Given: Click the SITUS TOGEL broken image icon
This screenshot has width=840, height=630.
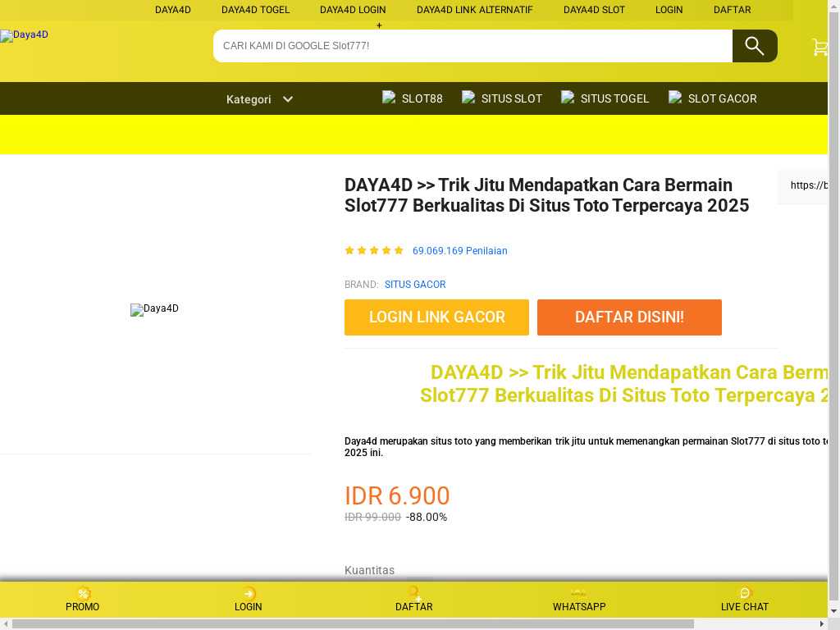Looking at the screenshot, I should pyautogui.click(x=568, y=98).
